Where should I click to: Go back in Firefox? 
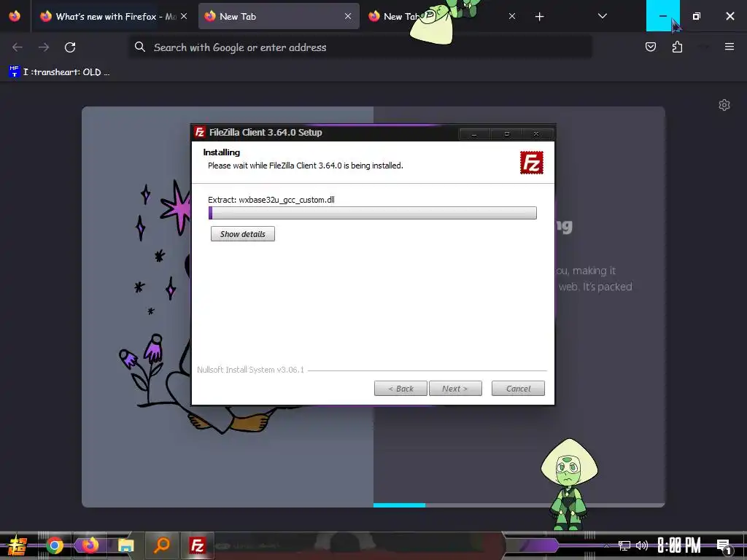(x=18, y=47)
